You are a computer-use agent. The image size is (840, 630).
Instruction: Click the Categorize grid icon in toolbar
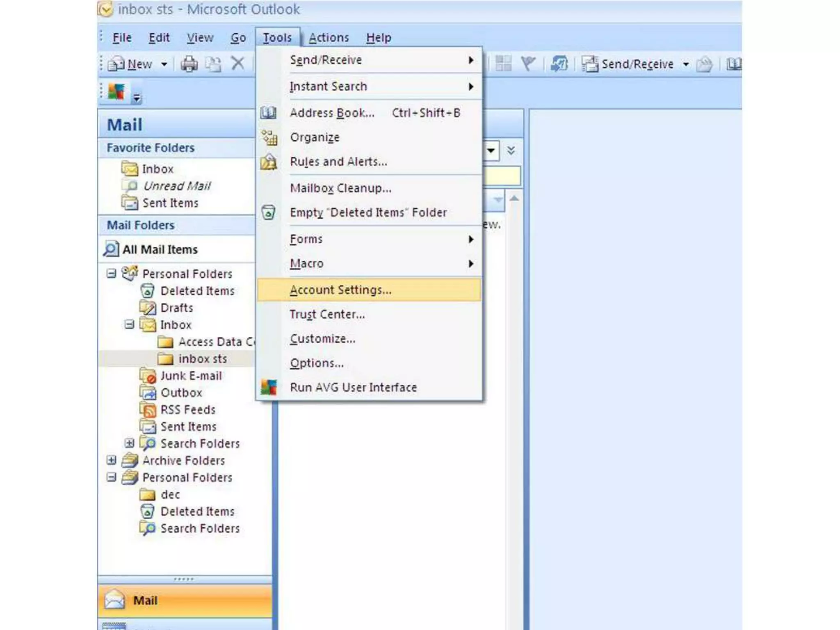pyautogui.click(x=503, y=64)
